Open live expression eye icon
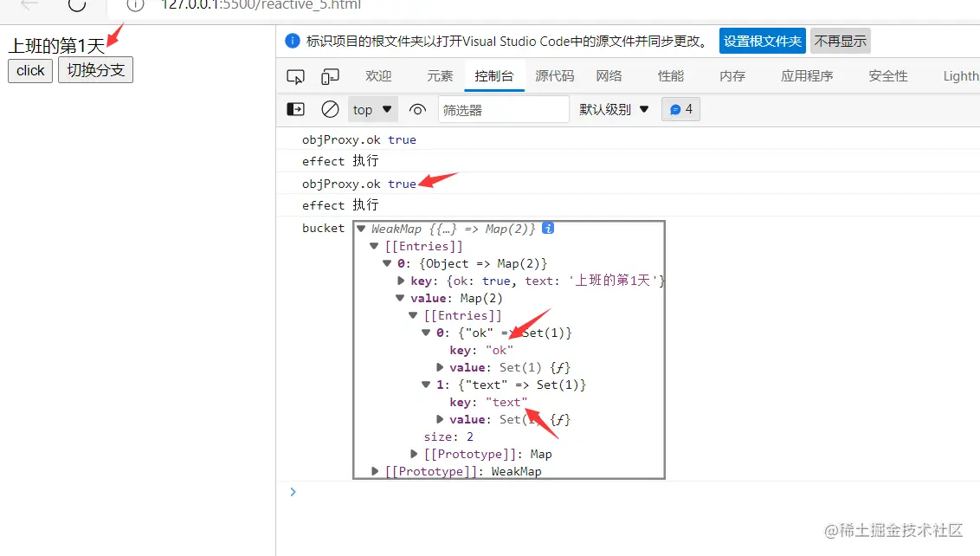 point(417,109)
